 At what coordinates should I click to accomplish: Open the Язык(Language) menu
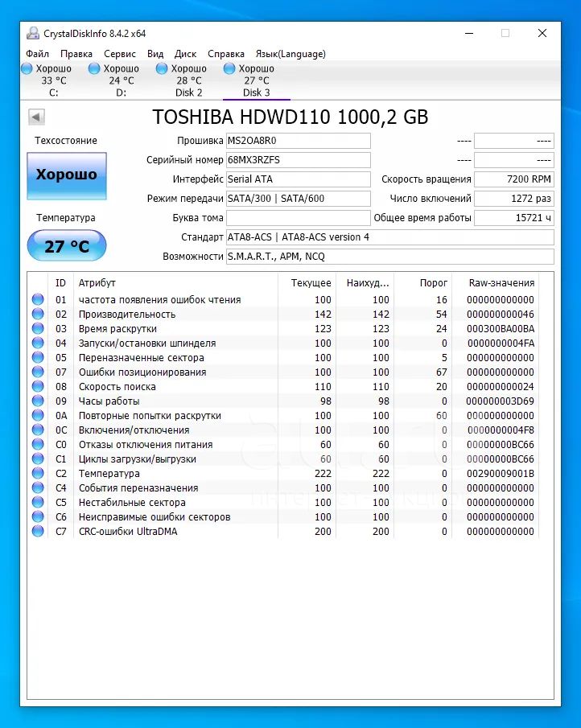click(x=290, y=54)
